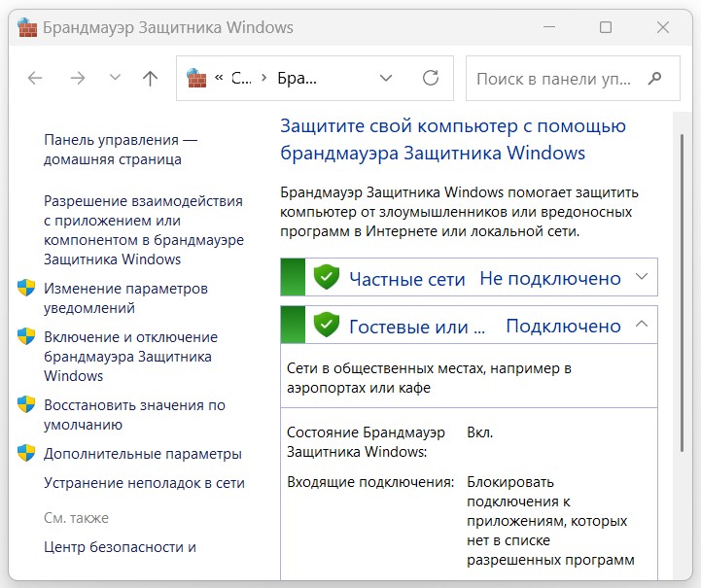
Task: Click shield icon beside 'Включение и отключение'
Action: coord(26,336)
